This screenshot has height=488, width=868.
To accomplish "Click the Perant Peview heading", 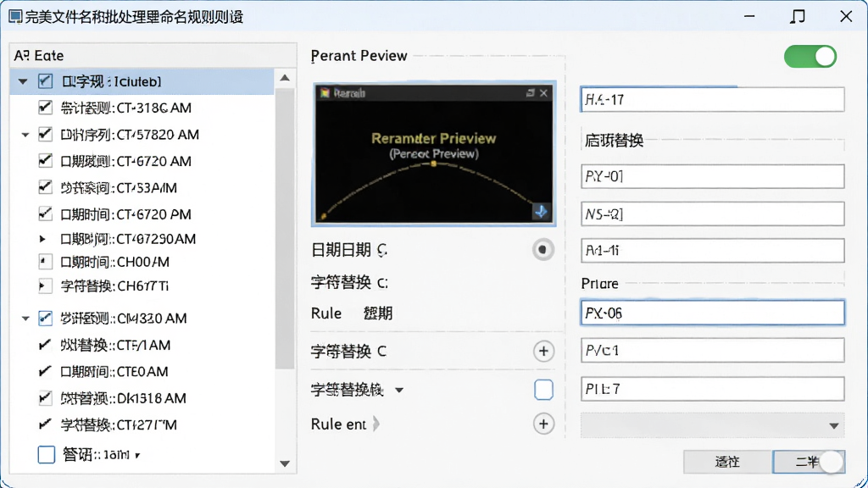I will point(359,56).
